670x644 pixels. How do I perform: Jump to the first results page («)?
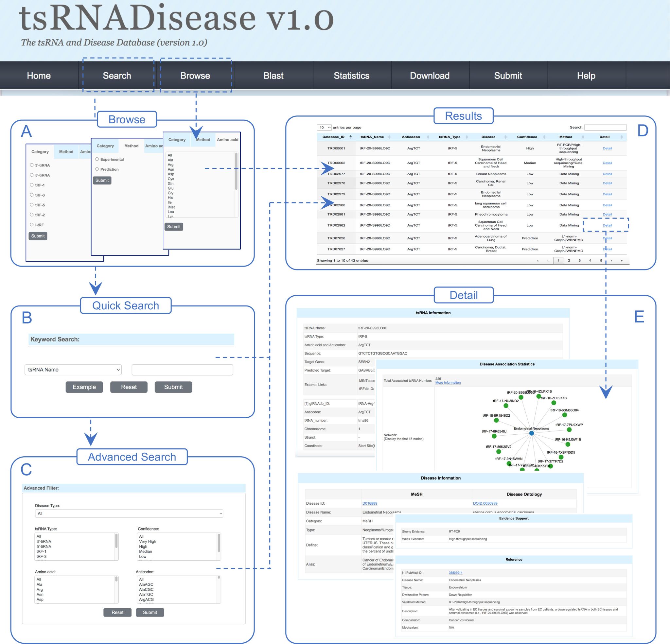tap(538, 260)
